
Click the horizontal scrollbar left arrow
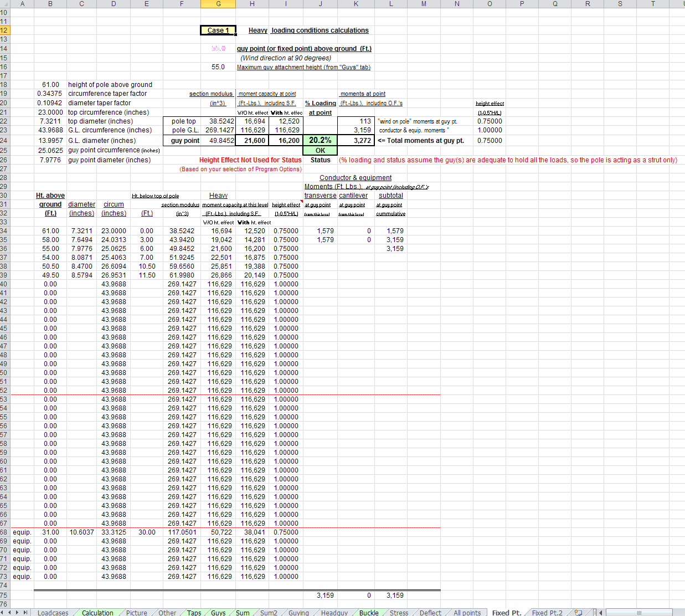[x=601, y=612]
